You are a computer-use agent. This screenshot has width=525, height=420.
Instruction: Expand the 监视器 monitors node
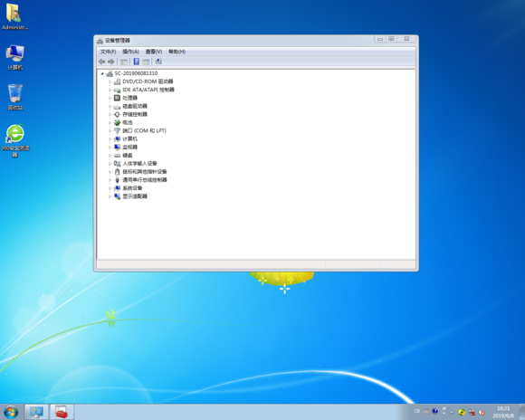[x=110, y=148]
